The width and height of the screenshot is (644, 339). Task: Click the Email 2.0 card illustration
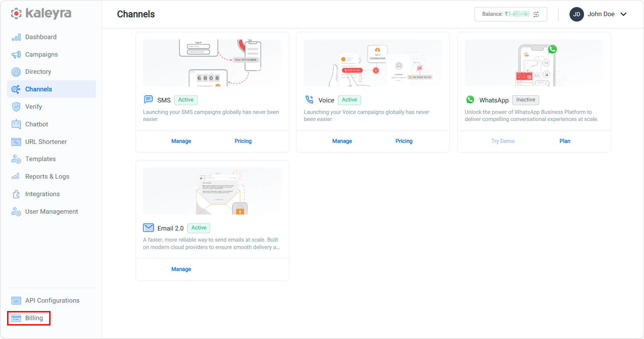pos(212,191)
